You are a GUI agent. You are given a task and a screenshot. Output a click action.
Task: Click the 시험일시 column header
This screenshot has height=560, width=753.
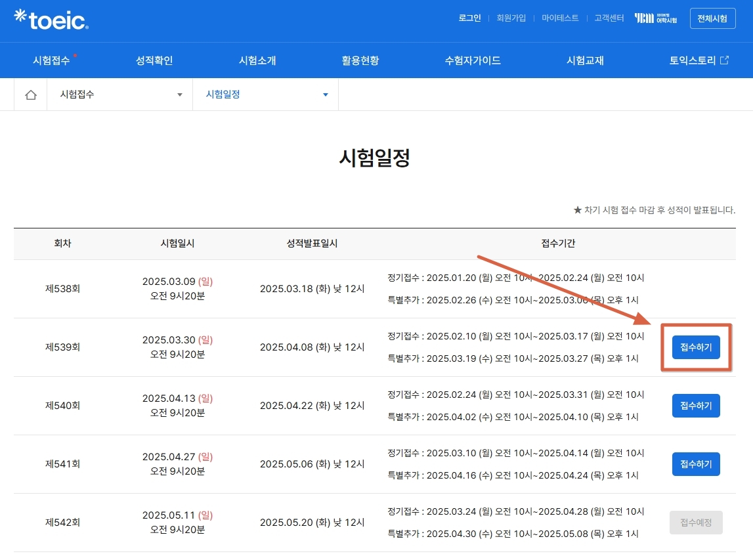pyautogui.click(x=177, y=244)
